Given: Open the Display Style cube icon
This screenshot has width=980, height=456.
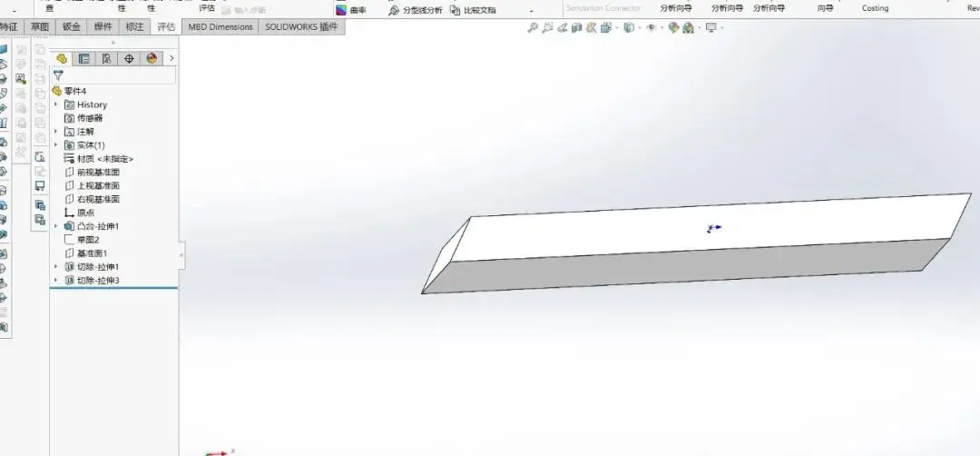Looking at the screenshot, I should [628, 28].
